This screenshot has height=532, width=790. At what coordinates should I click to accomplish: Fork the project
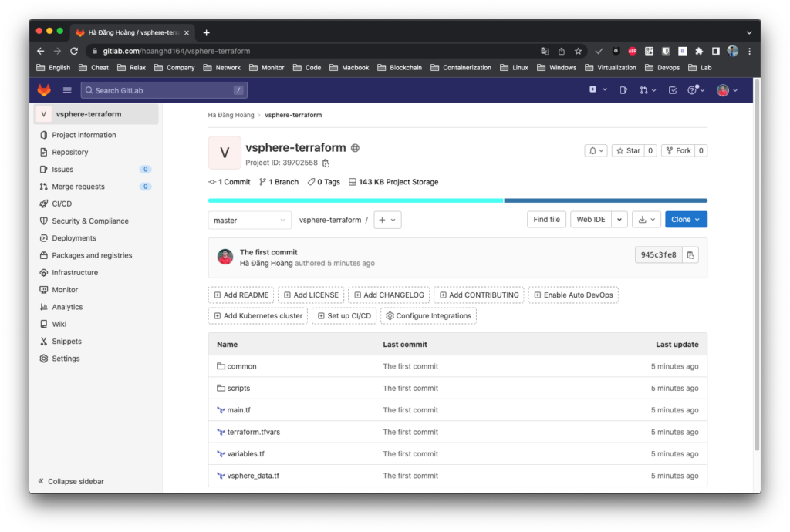pyautogui.click(x=678, y=150)
